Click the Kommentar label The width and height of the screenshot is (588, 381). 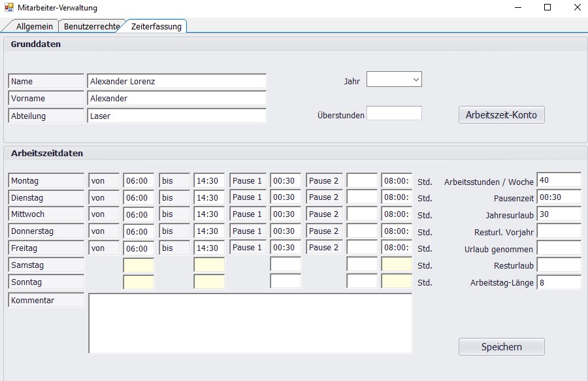pos(46,300)
